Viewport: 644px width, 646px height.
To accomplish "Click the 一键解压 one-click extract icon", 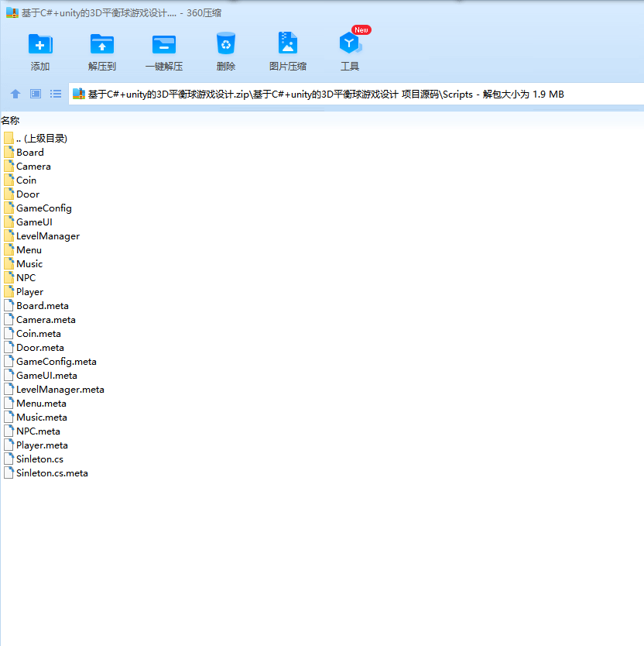I will (164, 44).
